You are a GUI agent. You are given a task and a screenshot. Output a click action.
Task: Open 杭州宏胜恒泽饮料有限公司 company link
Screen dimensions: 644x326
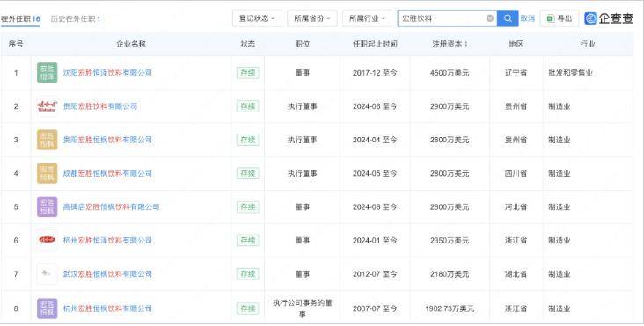pyautogui.click(x=107, y=240)
